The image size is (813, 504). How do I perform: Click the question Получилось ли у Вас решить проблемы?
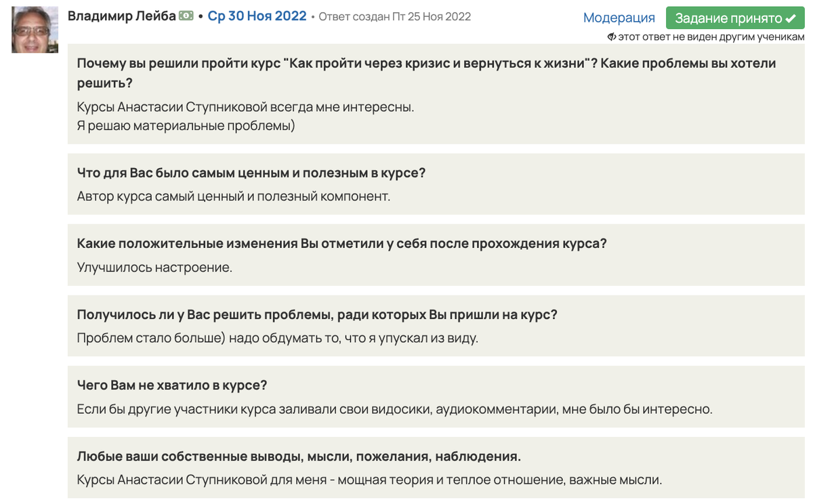(316, 314)
